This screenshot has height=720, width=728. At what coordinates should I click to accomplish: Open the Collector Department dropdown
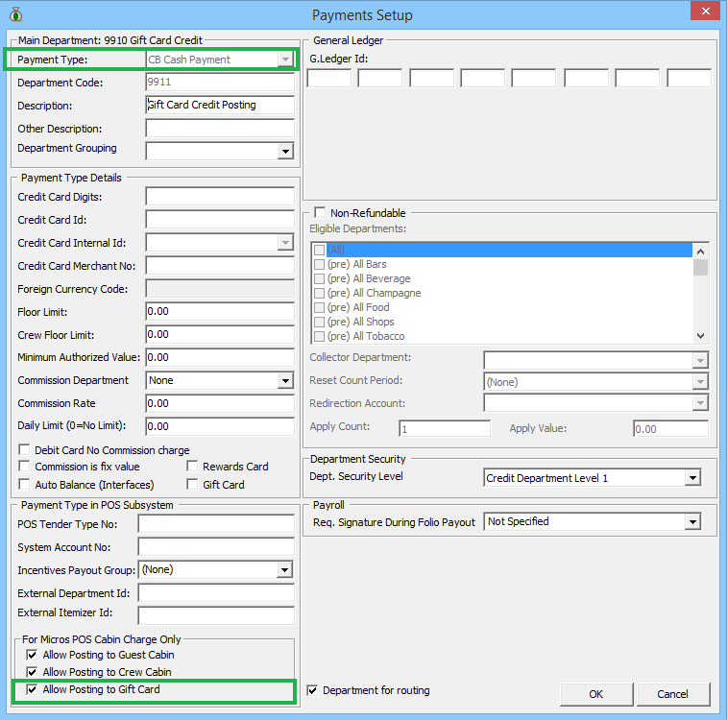point(700,360)
